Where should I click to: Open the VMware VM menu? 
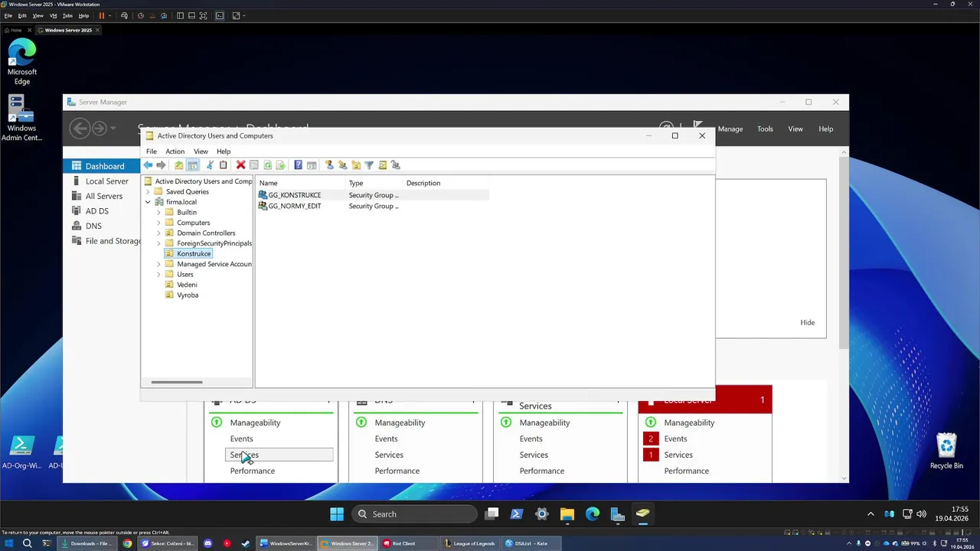coord(53,15)
